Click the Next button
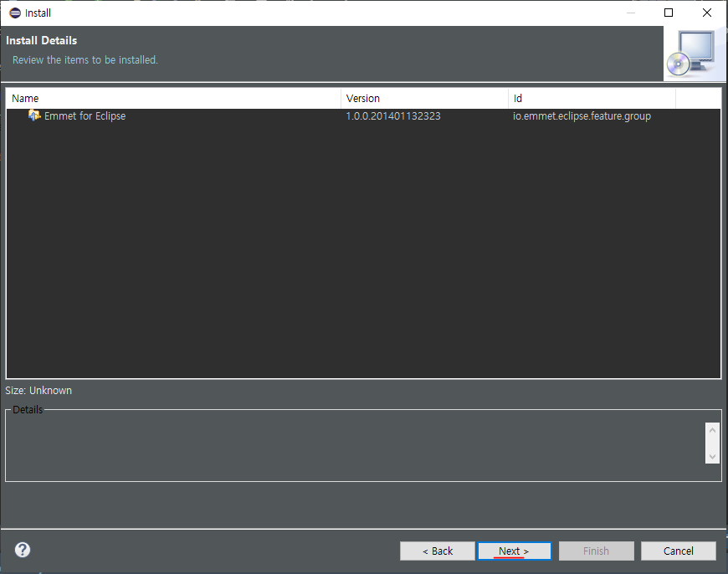Viewport: 728px width, 574px height. [515, 551]
